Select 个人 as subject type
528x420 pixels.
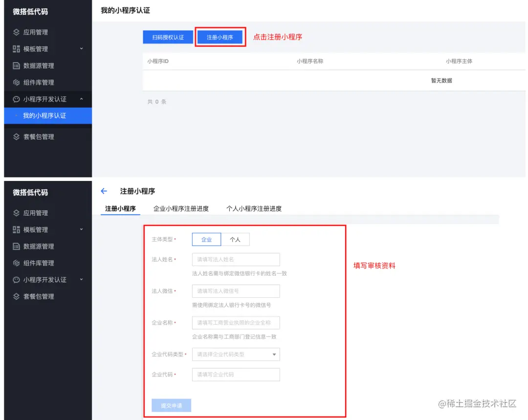pos(235,240)
